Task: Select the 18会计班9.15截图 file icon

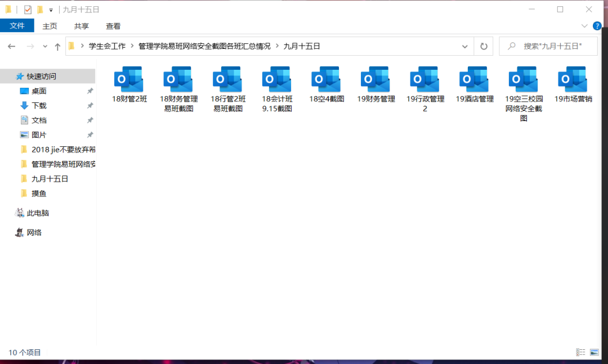Action: (277, 80)
